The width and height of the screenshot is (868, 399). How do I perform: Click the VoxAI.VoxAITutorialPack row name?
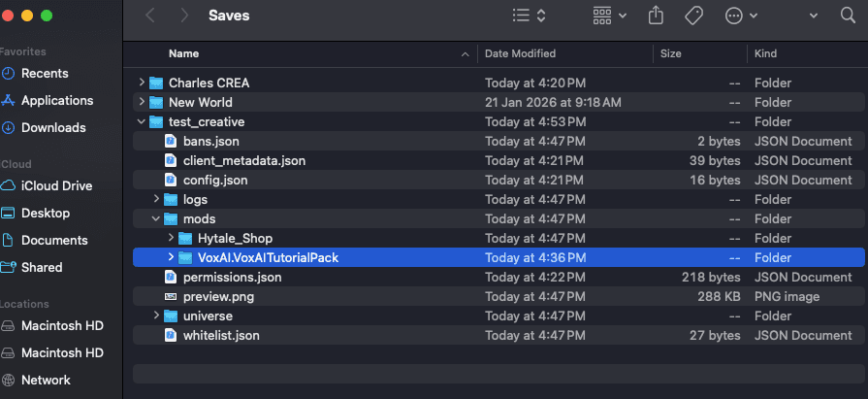pos(268,257)
